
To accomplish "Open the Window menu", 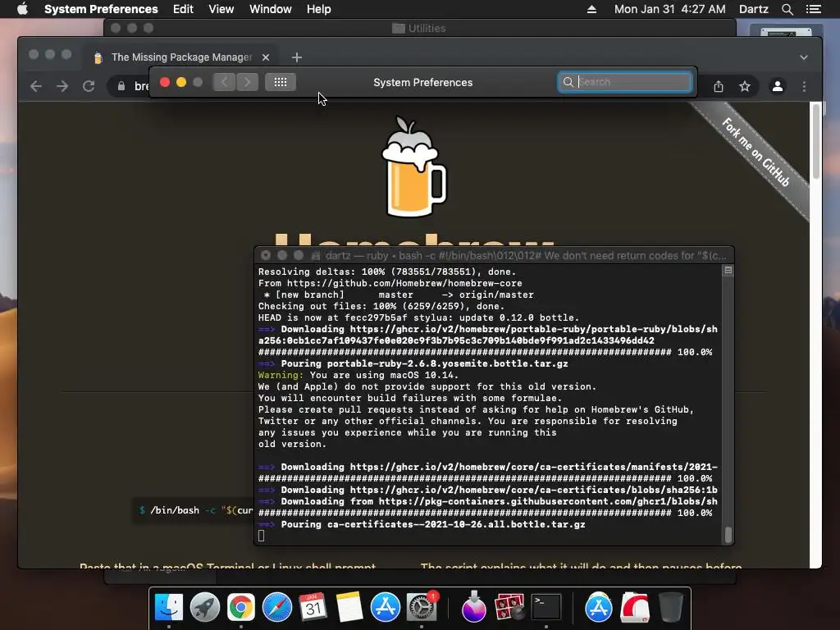I will tap(271, 9).
